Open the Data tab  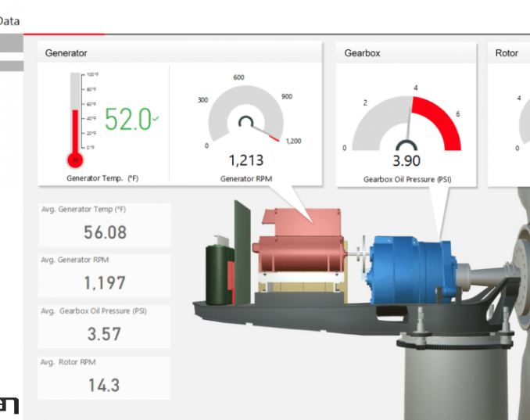point(10,22)
